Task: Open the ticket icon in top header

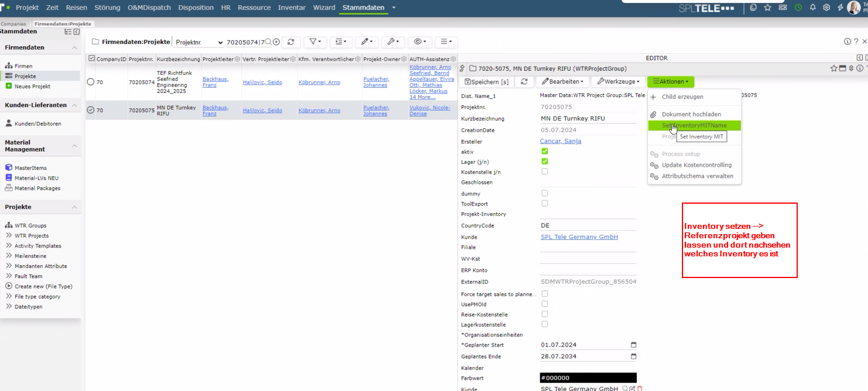Action: [x=783, y=8]
